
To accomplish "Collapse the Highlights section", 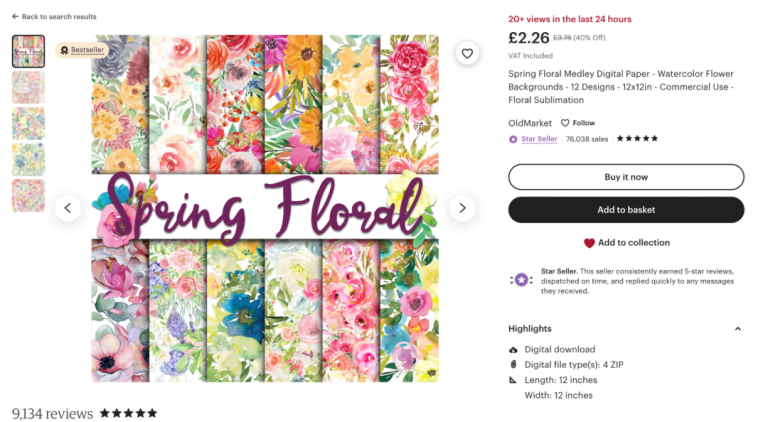I will (738, 329).
